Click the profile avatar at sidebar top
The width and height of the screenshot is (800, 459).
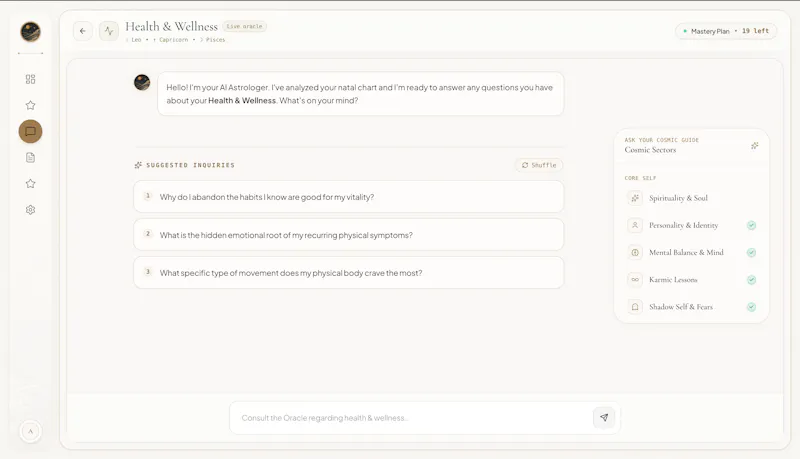[31, 32]
